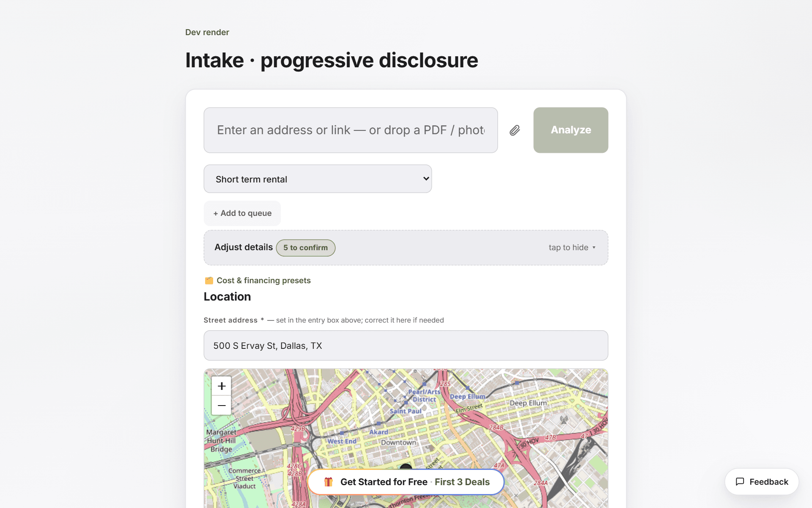Click the Location section heading

click(227, 297)
